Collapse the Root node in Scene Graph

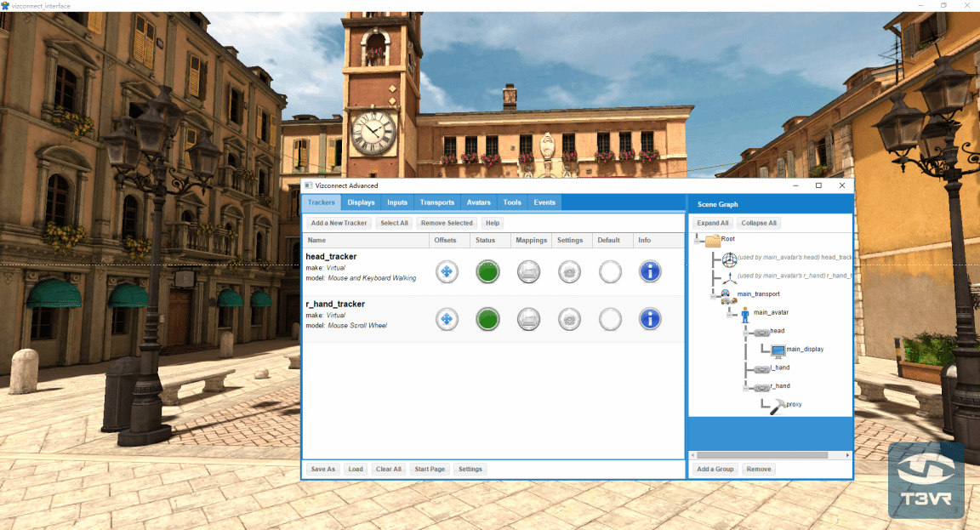(x=698, y=240)
